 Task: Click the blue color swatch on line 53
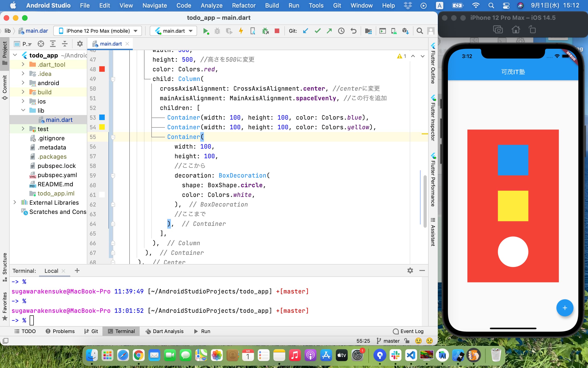(x=102, y=117)
